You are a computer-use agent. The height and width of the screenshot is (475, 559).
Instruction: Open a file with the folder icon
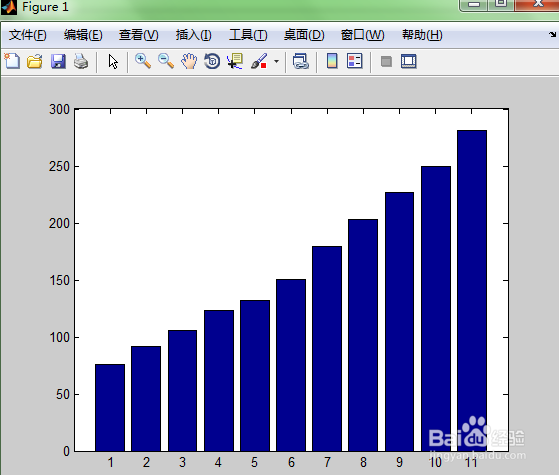(x=35, y=61)
